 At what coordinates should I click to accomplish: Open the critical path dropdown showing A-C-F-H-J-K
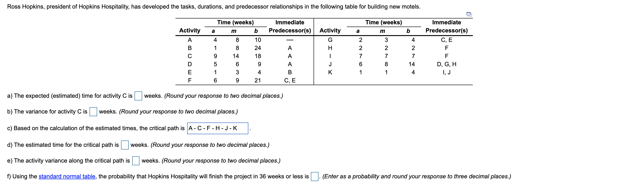click(218, 128)
